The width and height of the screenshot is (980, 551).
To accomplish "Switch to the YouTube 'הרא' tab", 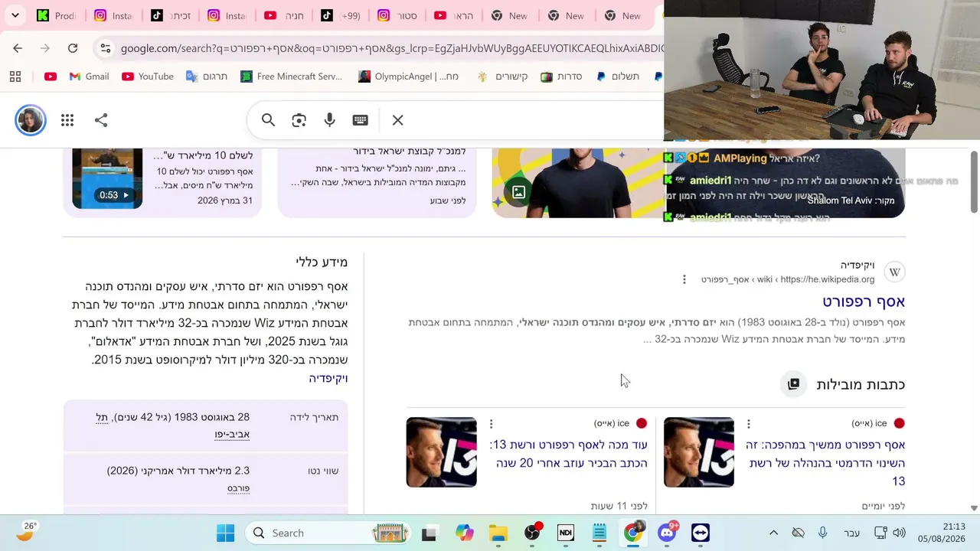I will pos(455,15).
